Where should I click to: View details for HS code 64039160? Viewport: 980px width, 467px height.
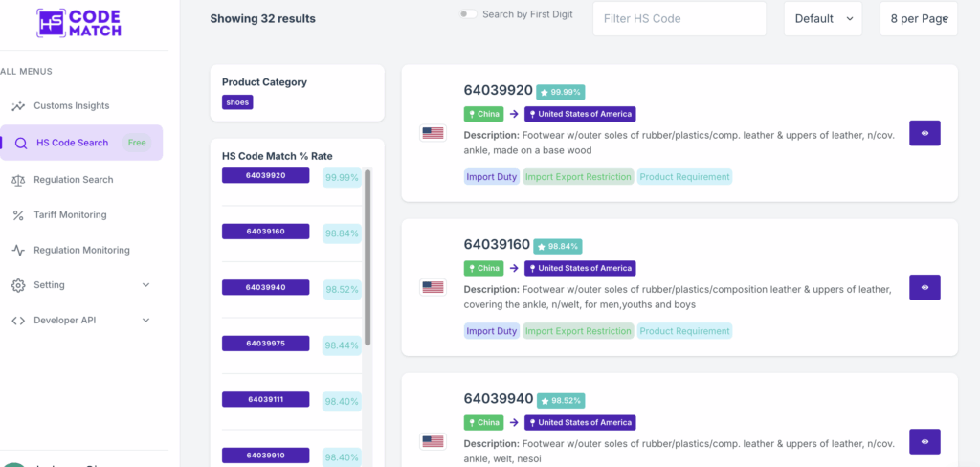coord(924,287)
